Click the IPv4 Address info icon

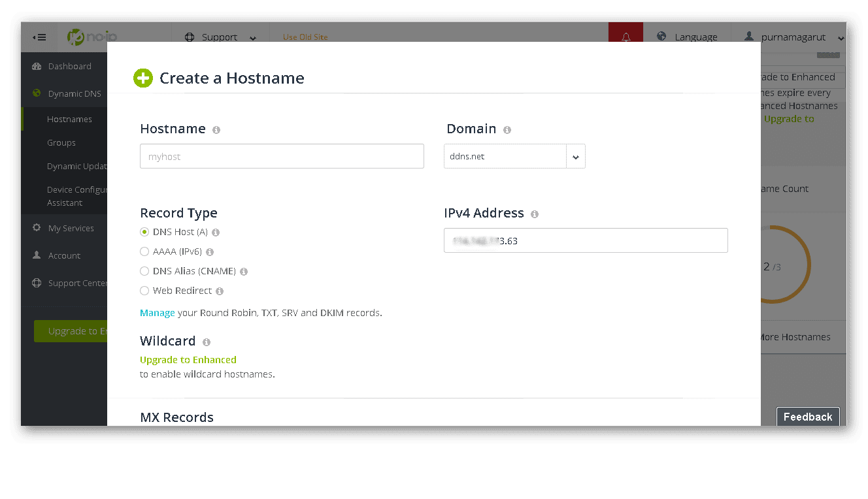tap(535, 214)
